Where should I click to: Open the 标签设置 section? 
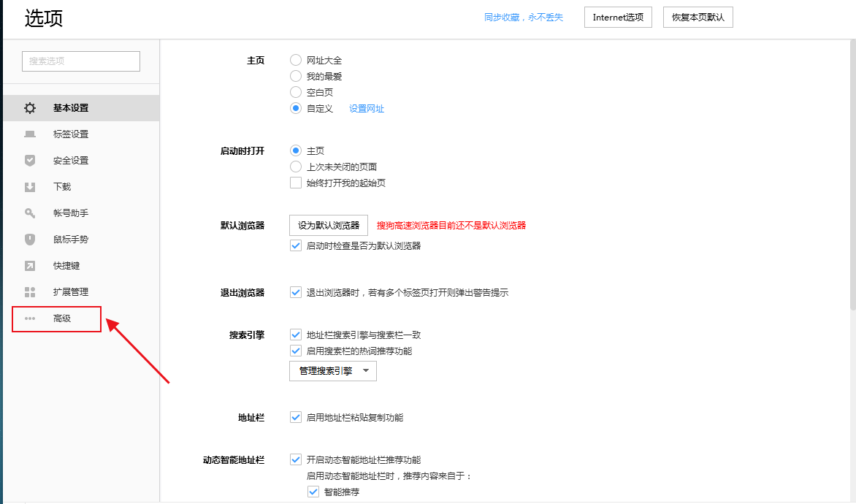coord(81,134)
